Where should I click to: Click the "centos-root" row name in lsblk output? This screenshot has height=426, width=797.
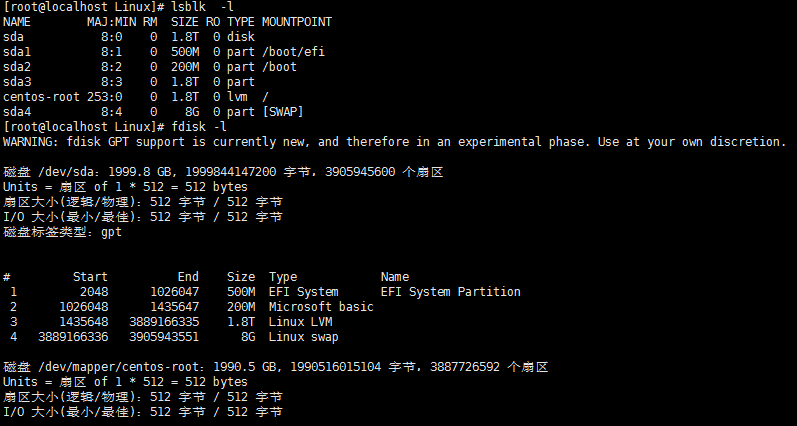[38, 96]
